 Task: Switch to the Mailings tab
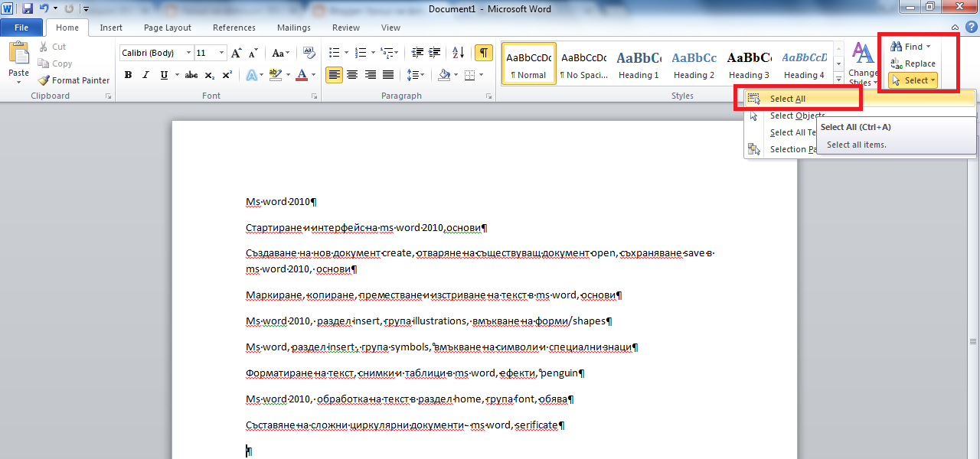point(294,28)
